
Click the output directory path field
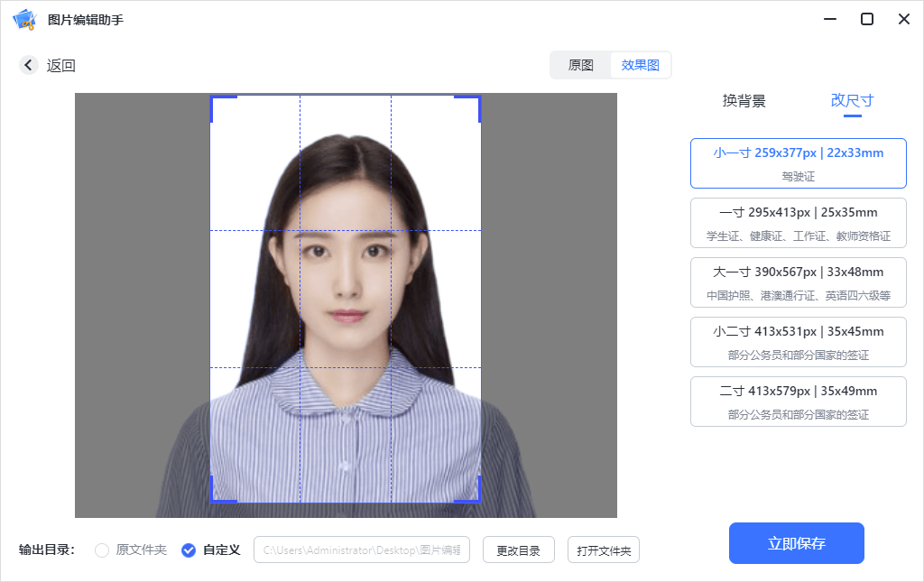coord(361,549)
